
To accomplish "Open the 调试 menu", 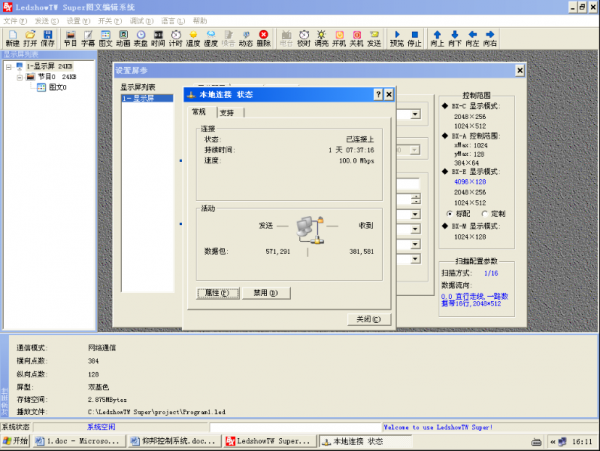I will 142,21.
